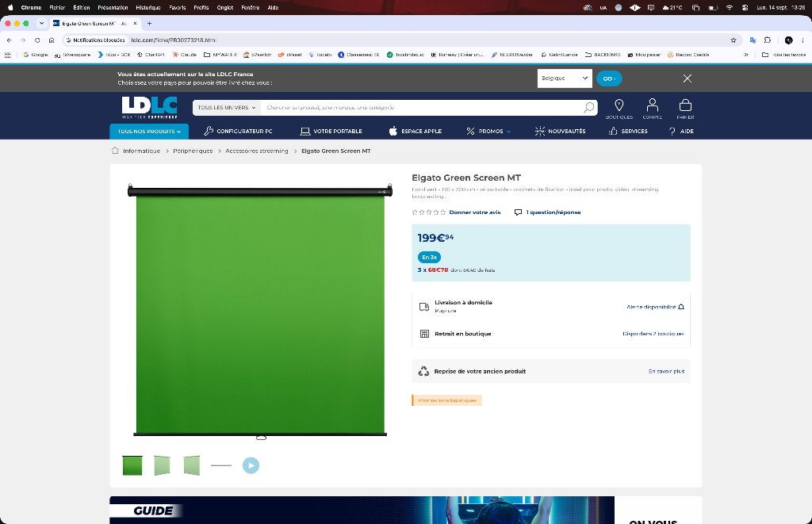
Task: Open SERVICES navigation item
Action: click(x=628, y=131)
